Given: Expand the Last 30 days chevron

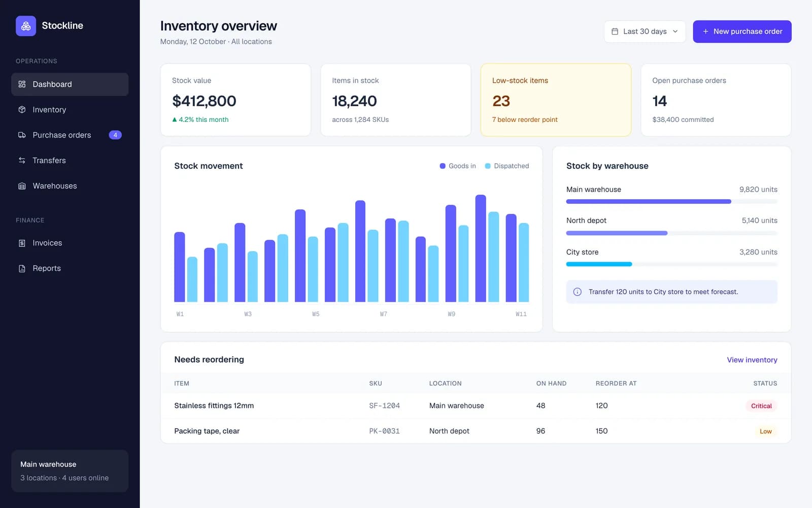Looking at the screenshot, I should (x=675, y=31).
